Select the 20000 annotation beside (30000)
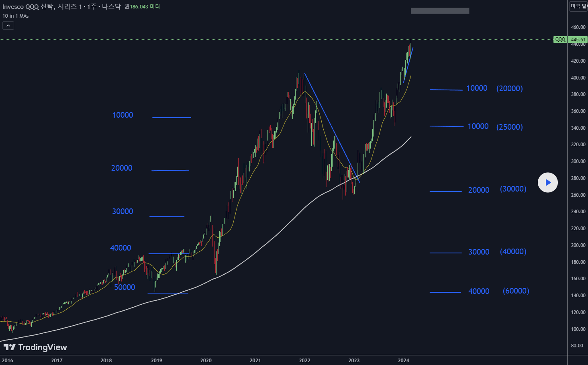The width and height of the screenshot is (588, 365). coord(479,190)
